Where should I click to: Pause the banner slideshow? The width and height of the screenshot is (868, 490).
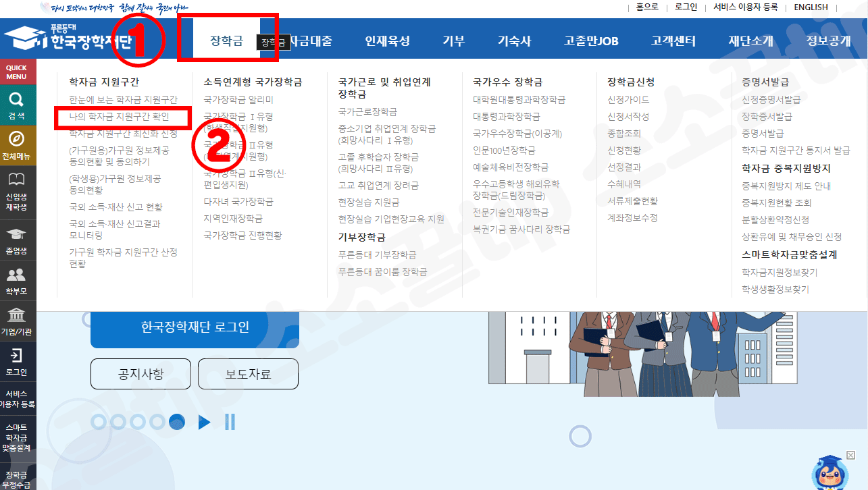[230, 422]
